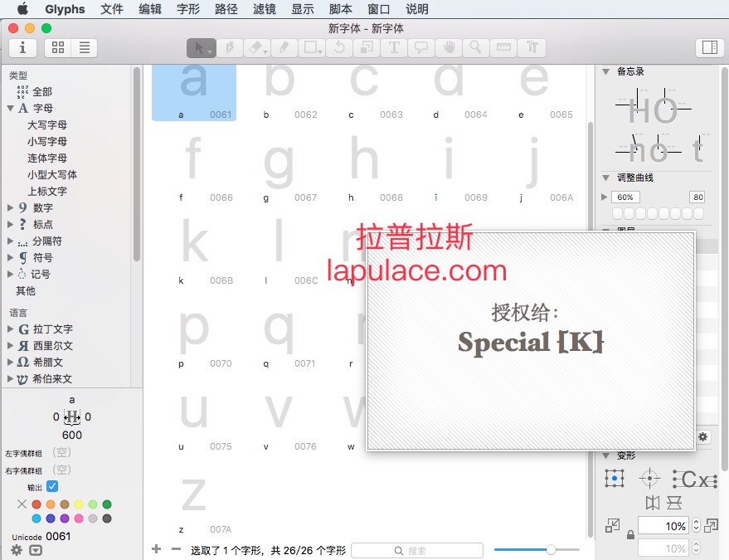Expand the 拉丁文字 language group

click(x=10, y=329)
